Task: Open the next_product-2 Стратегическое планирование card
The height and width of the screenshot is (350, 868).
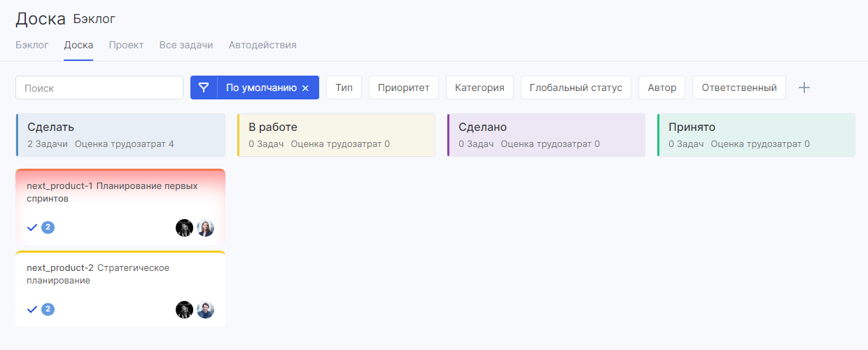Action: (120, 289)
